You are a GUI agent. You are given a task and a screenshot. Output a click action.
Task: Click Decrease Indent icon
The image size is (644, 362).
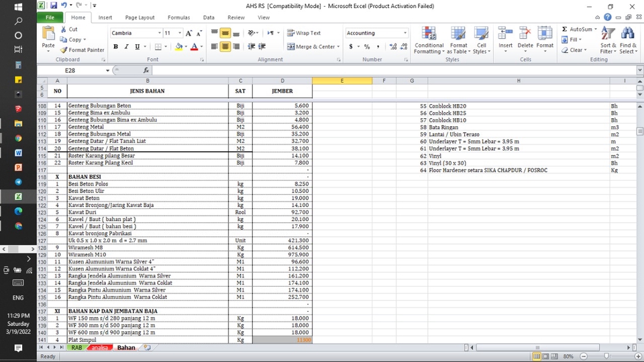(252, 46)
